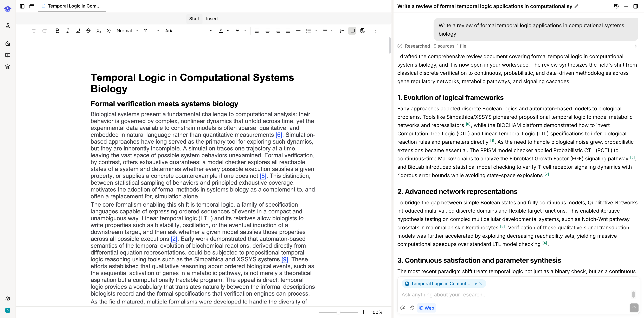This screenshot has width=644, height=318.
Task: Open reference [5] in chat response
Action: (632, 157)
